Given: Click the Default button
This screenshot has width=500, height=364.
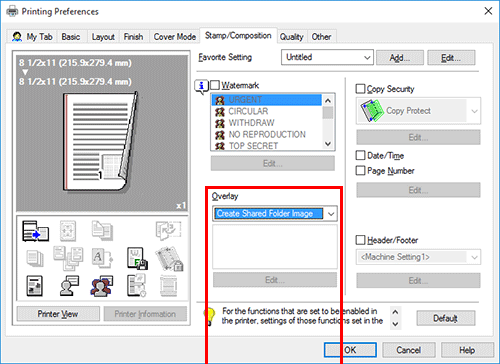Looking at the screenshot, I should [x=446, y=318].
